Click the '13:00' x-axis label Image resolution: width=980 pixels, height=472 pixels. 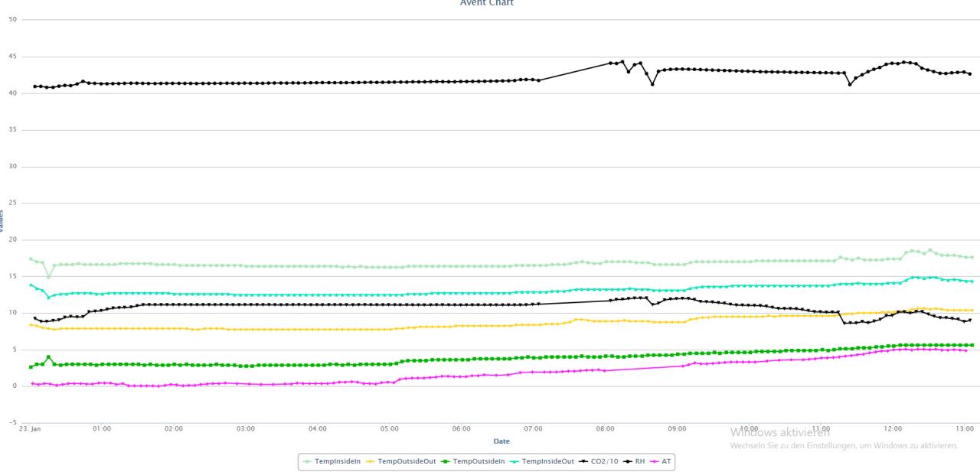tap(965, 428)
